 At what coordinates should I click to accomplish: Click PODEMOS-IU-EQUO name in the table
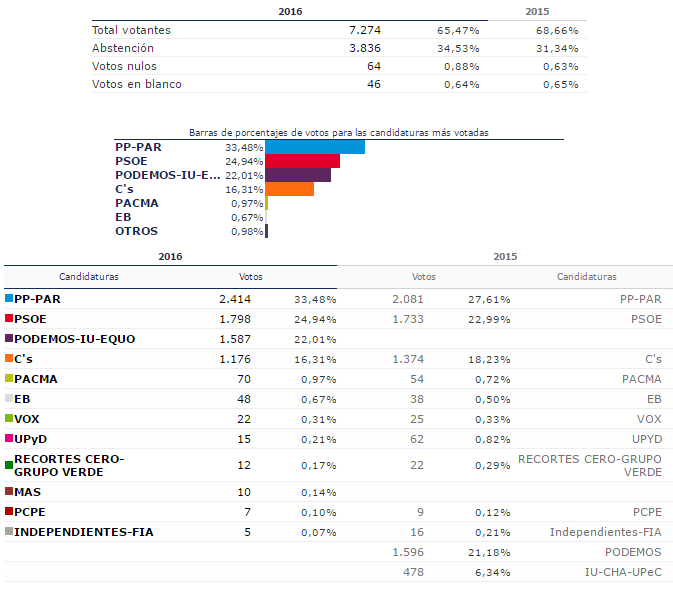point(75,339)
